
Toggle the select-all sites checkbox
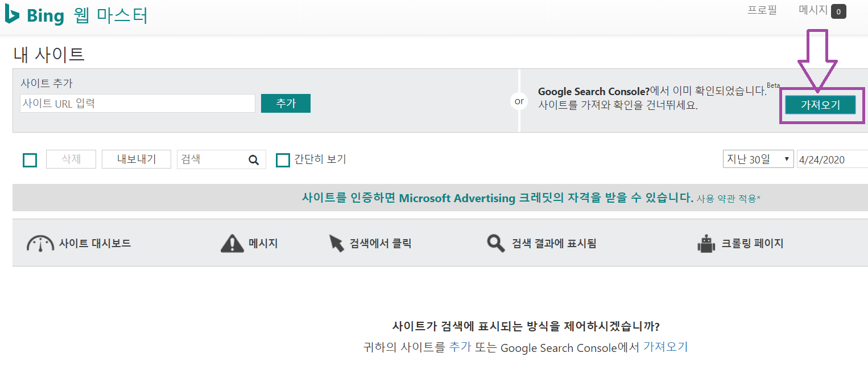click(x=30, y=160)
